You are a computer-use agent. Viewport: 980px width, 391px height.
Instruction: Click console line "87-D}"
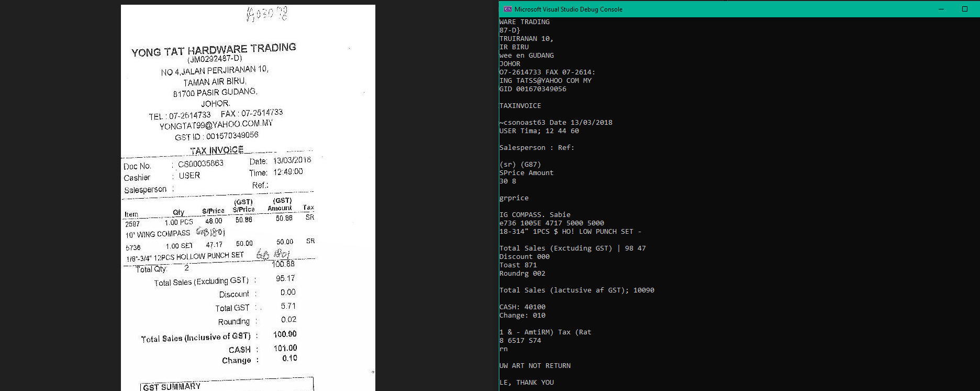click(510, 30)
